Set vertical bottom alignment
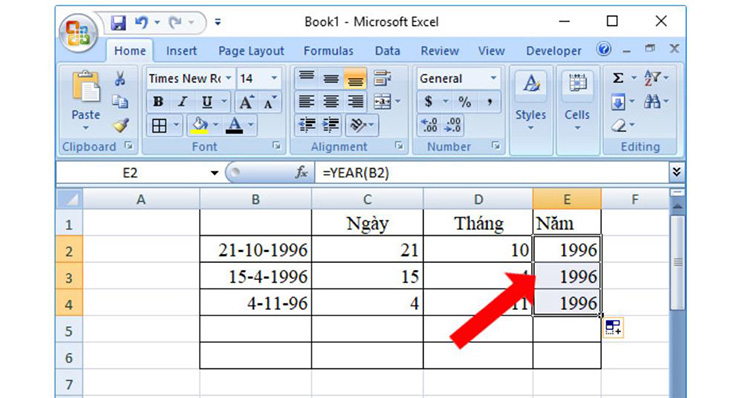Viewport: 750px width, 398px height. (x=354, y=77)
